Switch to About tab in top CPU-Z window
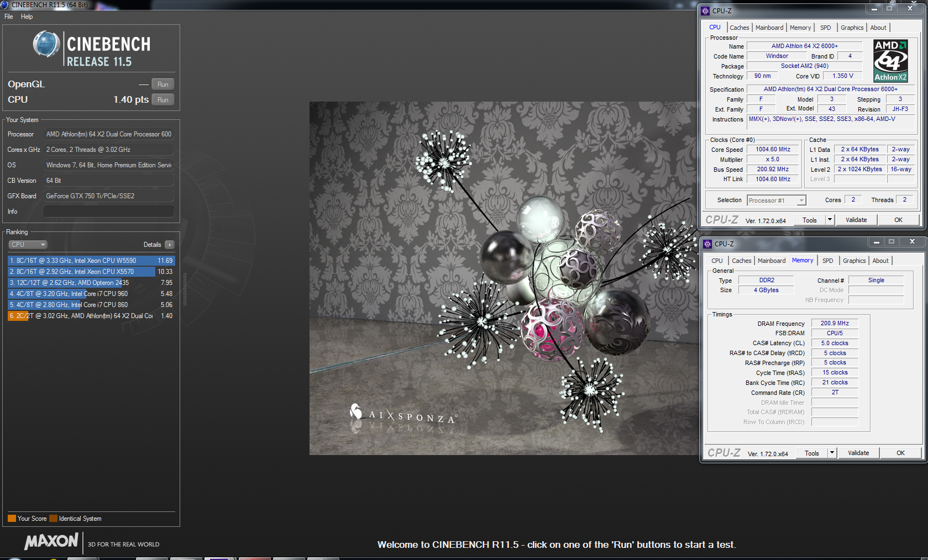Viewport: 928px width, 560px height. (x=878, y=28)
